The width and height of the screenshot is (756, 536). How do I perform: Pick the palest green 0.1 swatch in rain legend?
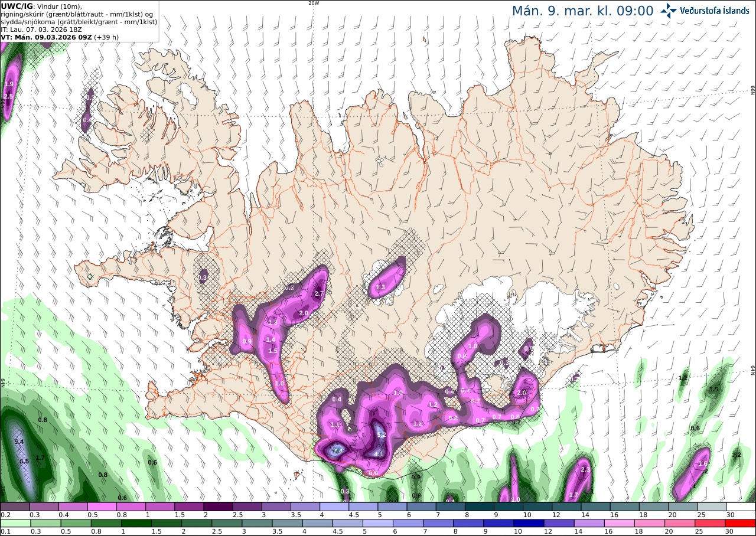(x=14, y=523)
